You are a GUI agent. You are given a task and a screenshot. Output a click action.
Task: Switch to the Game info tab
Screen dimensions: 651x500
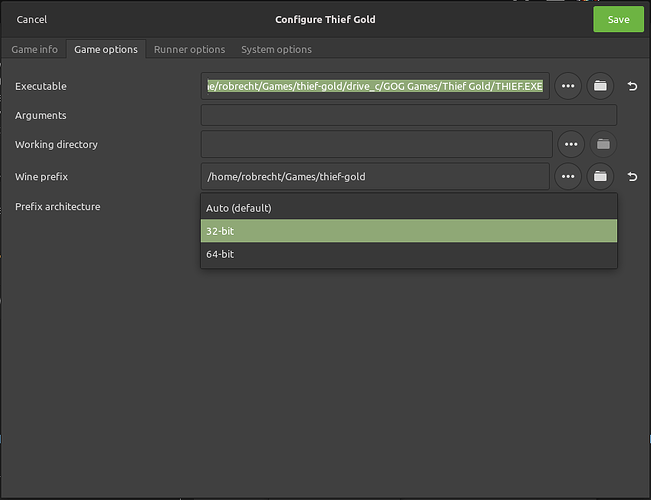pyautogui.click(x=34, y=49)
